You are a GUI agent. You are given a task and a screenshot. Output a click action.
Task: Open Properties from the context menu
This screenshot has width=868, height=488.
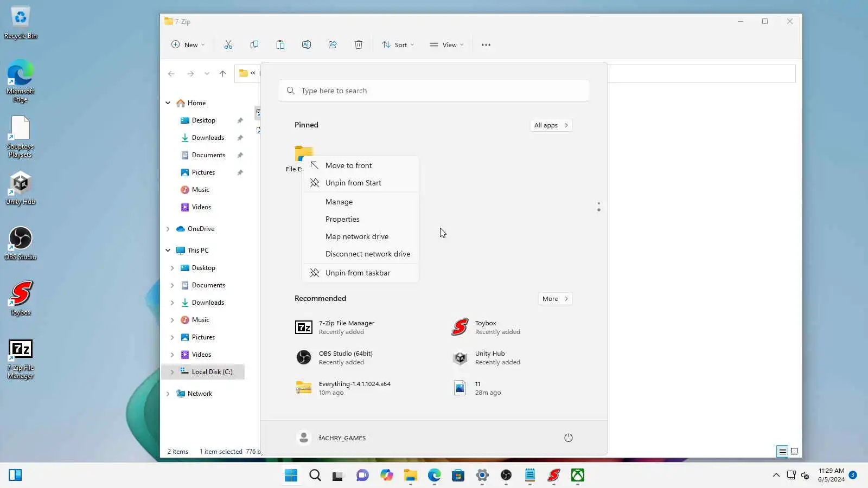point(360,219)
